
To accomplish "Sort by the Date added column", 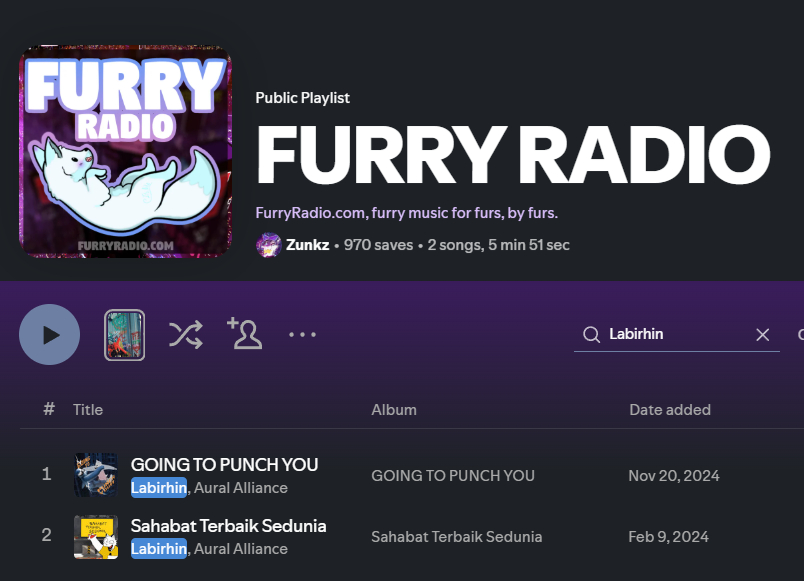I will point(670,410).
